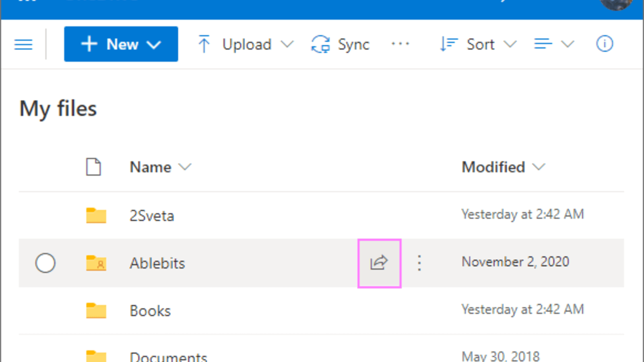
Task: Click the New button
Action: tap(121, 44)
